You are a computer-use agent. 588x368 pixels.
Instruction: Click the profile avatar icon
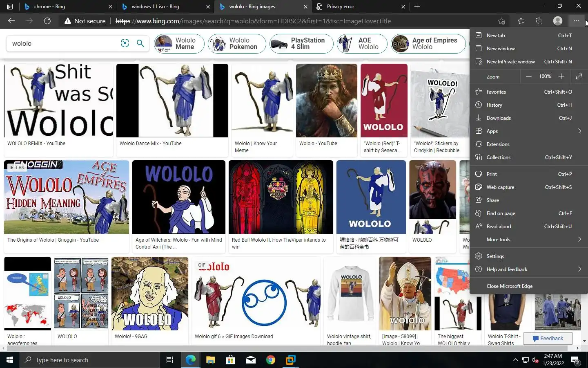click(557, 21)
